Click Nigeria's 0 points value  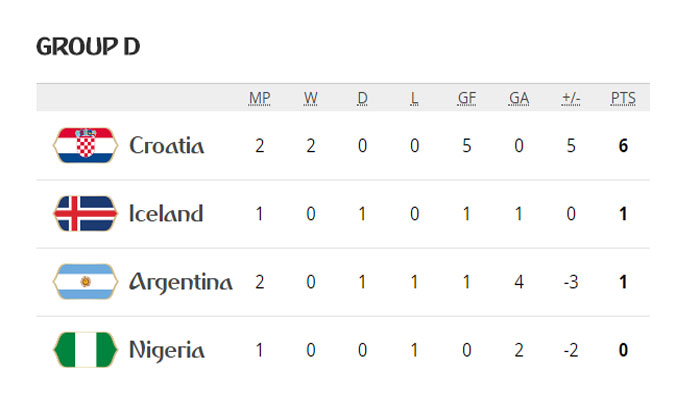[623, 350]
